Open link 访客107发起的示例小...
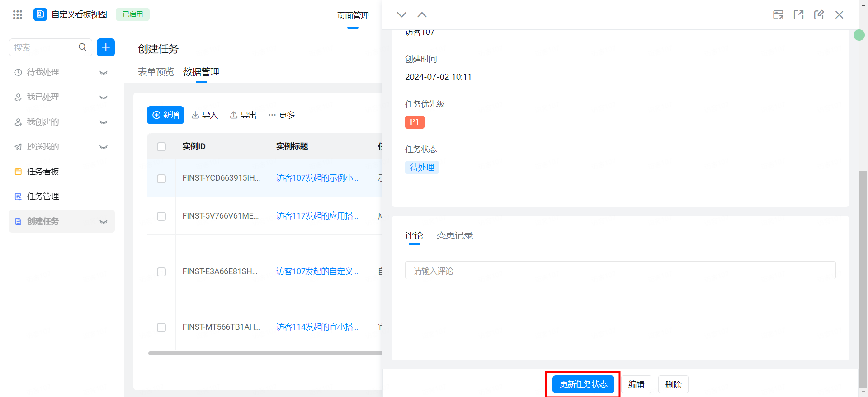The height and width of the screenshot is (397, 868). tap(317, 178)
